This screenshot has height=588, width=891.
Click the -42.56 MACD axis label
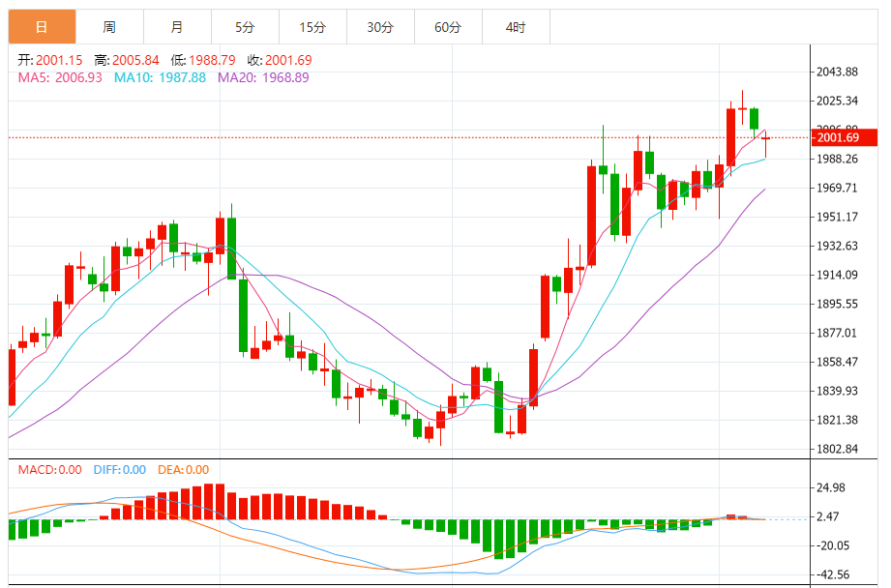pyautogui.click(x=833, y=574)
